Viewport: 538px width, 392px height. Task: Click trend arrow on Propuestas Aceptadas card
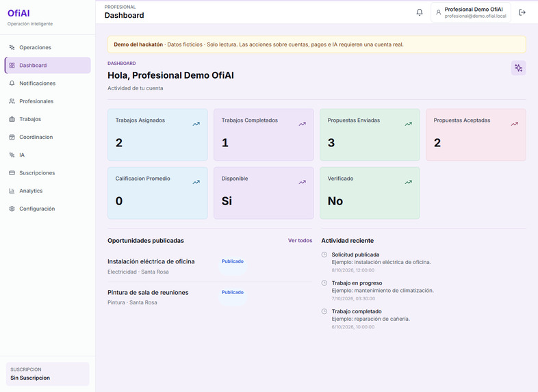point(514,124)
